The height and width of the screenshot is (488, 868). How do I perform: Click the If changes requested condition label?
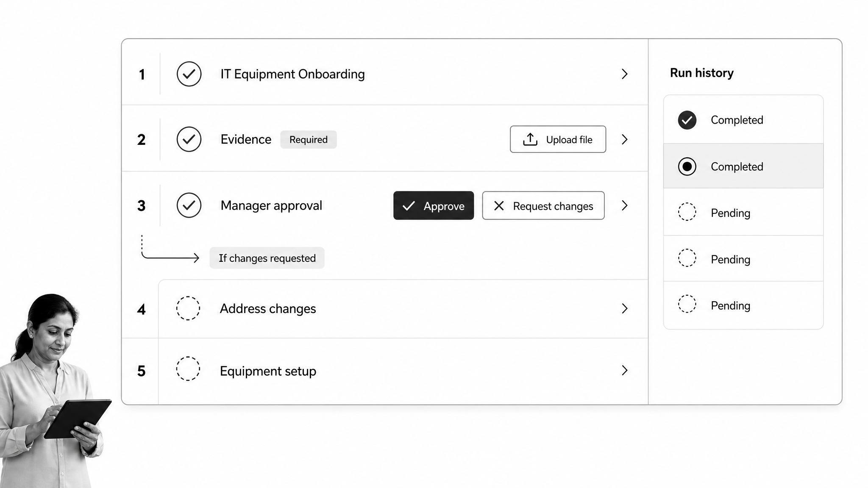(x=267, y=258)
